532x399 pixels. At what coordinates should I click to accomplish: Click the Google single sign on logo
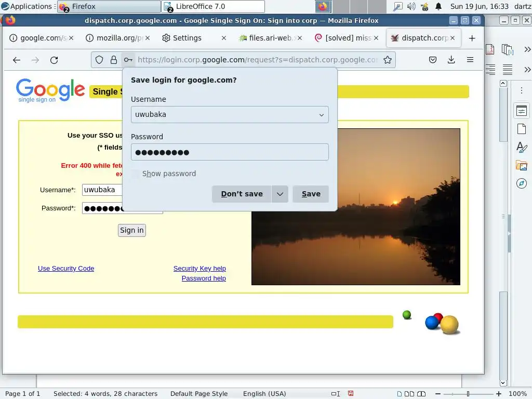pos(50,90)
